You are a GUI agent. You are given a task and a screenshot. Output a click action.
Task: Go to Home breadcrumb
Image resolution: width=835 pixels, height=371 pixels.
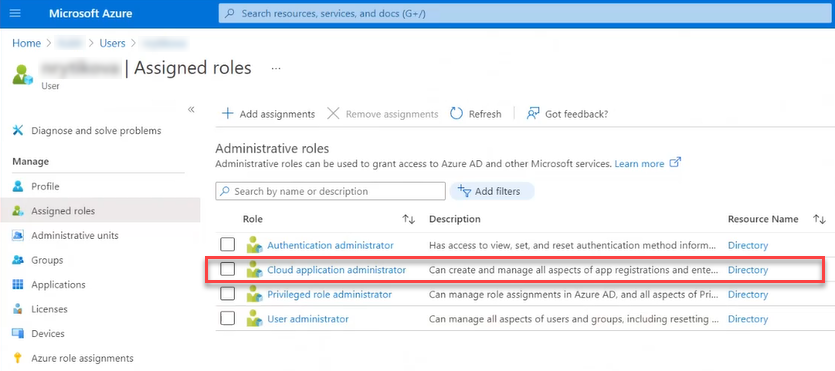pos(27,43)
